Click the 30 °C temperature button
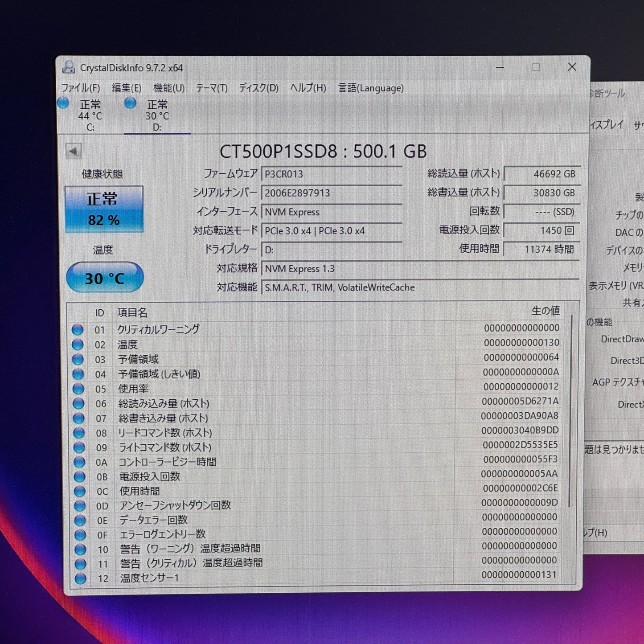This screenshot has height=644, width=644. (x=105, y=278)
